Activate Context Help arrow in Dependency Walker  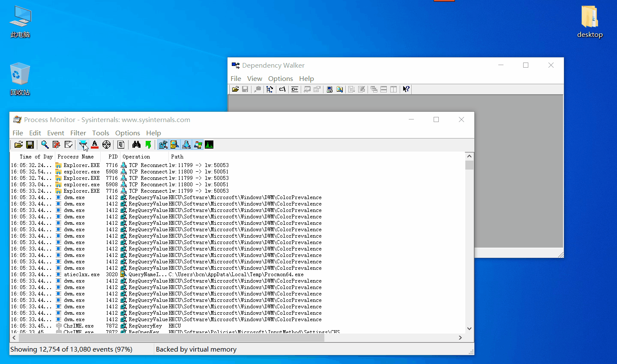(x=406, y=90)
